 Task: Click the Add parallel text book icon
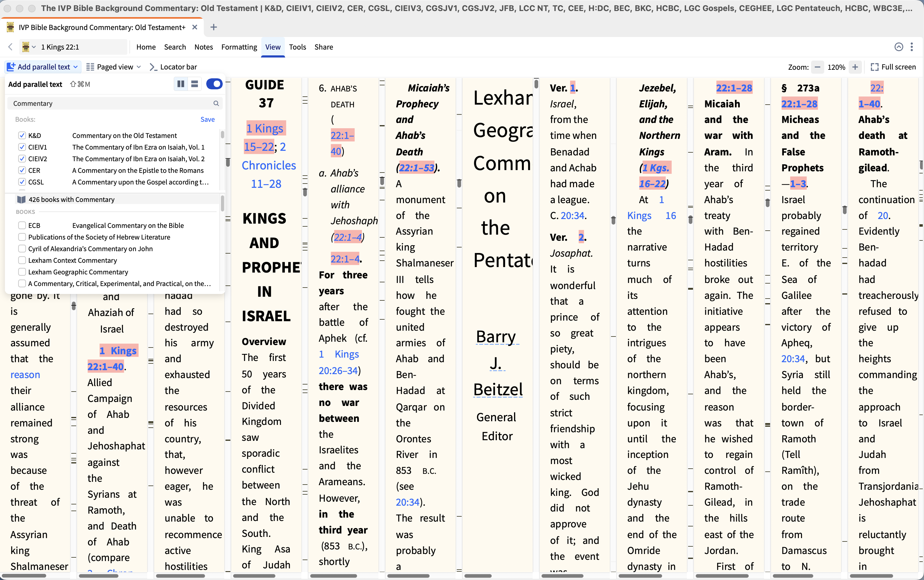[x=11, y=67]
